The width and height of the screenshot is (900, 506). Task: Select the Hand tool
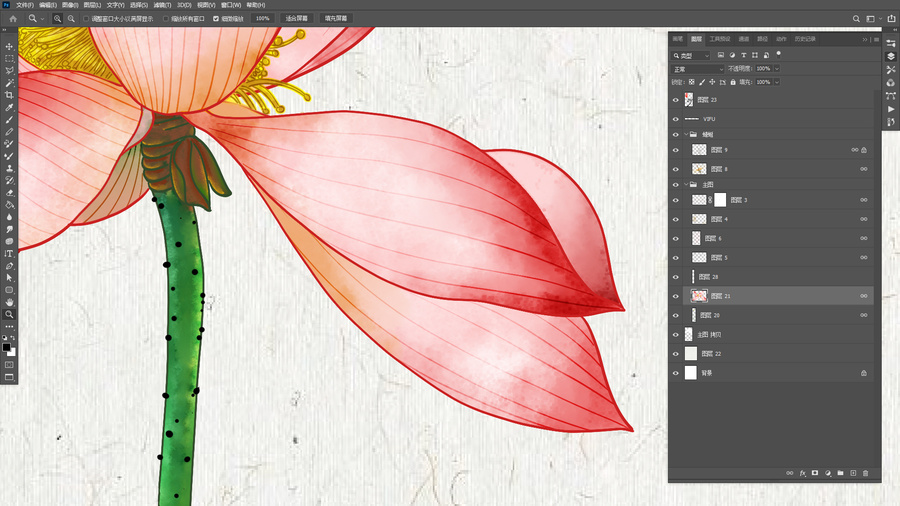click(x=9, y=302)
